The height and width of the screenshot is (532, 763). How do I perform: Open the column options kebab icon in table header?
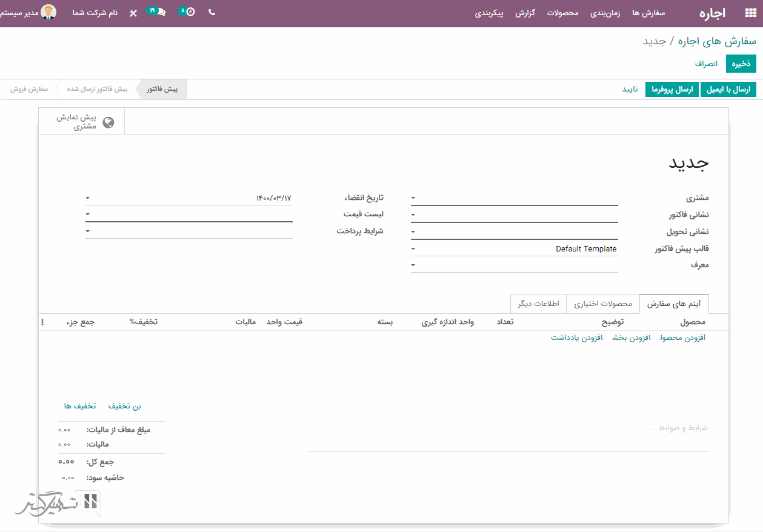pyautogui.click(x=42, y=322)
